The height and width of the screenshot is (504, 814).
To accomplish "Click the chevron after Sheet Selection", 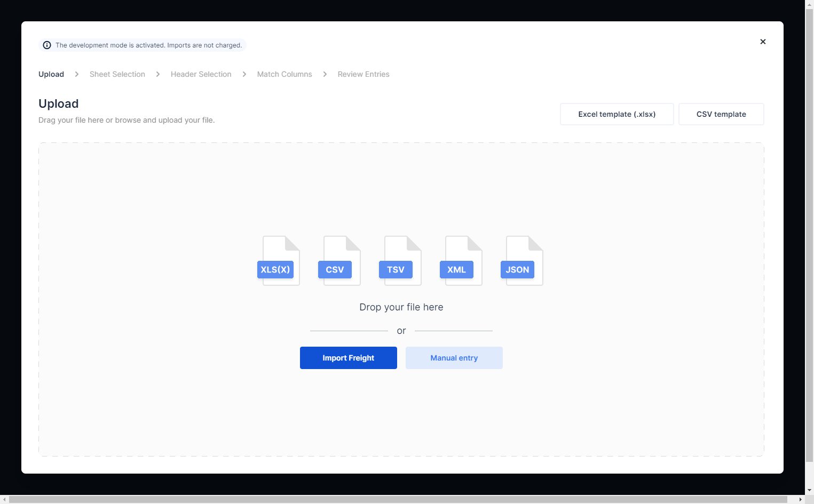I will [158, 74].
